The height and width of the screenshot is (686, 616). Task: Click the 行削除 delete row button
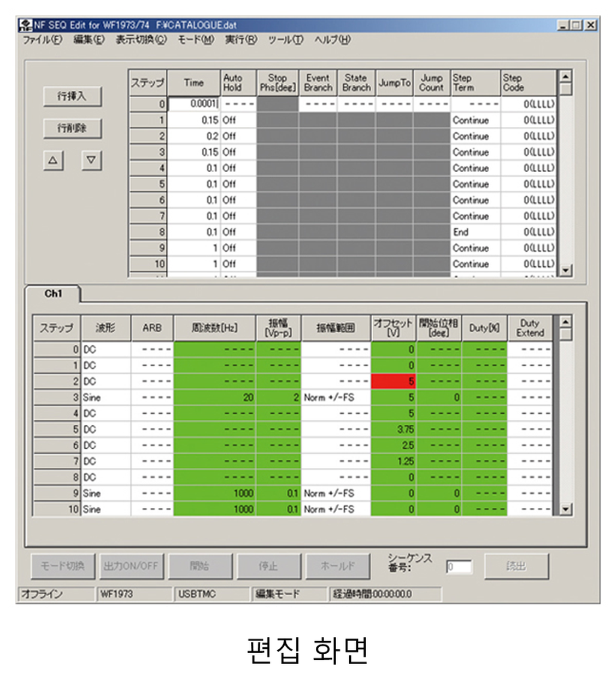click(72, 128)
